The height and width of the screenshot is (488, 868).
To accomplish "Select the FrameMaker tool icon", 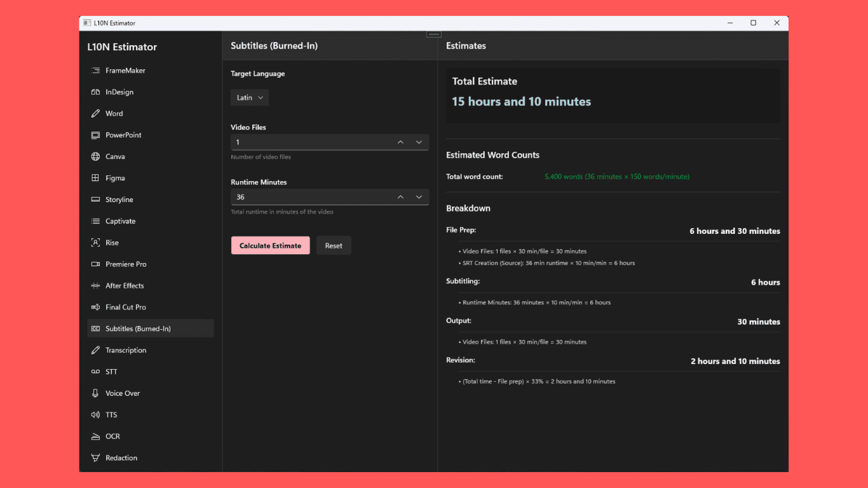I will (94, 71).
